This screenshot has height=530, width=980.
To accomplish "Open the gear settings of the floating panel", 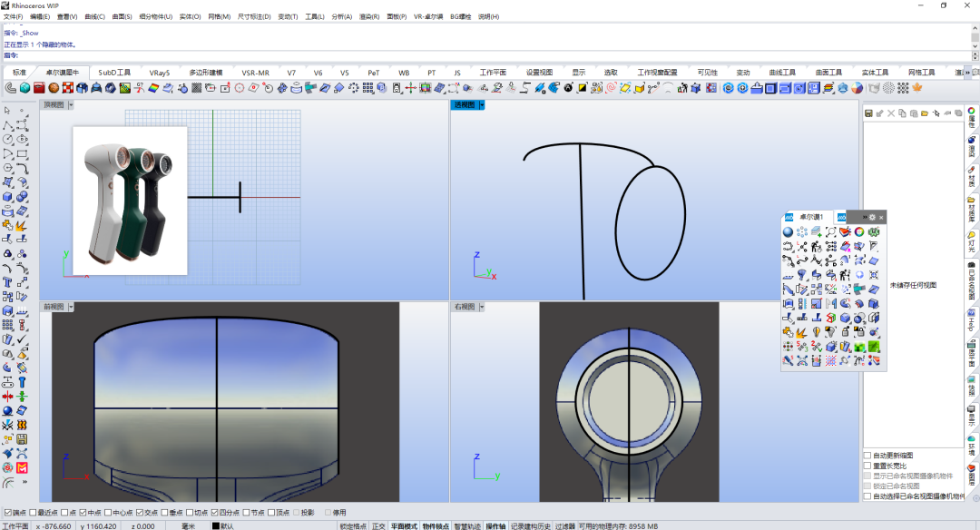I will coord(873,217).
